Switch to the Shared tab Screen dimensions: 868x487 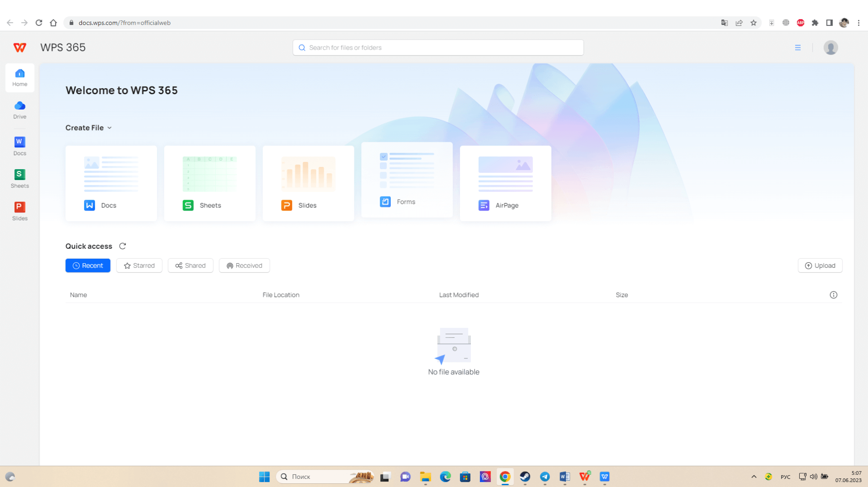190,266
